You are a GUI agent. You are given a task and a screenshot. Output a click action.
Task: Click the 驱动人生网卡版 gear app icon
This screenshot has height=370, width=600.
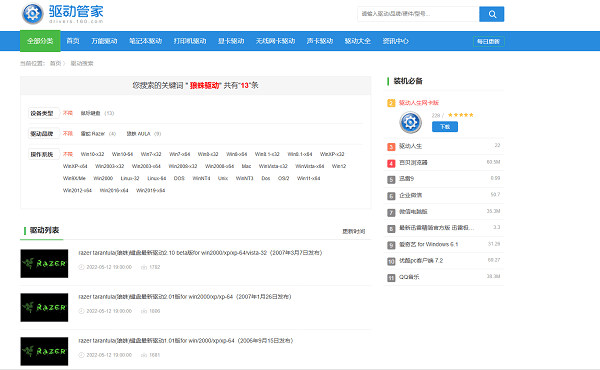tap(410, 122)
